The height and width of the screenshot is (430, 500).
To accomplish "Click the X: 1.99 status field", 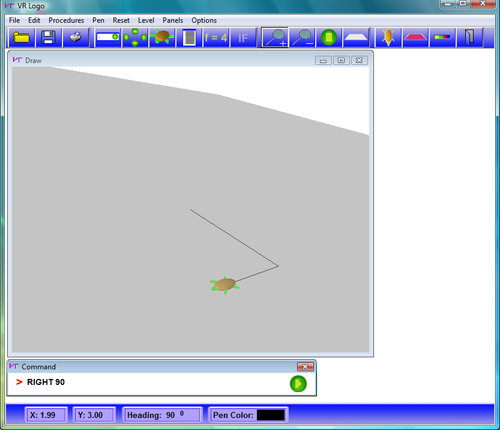I will tap(47, 415).
